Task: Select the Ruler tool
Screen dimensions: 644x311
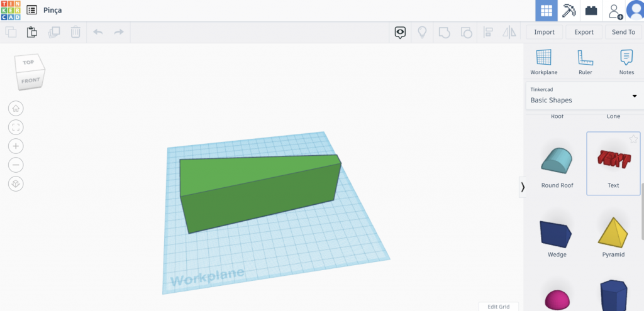Action: coord(585,62)
